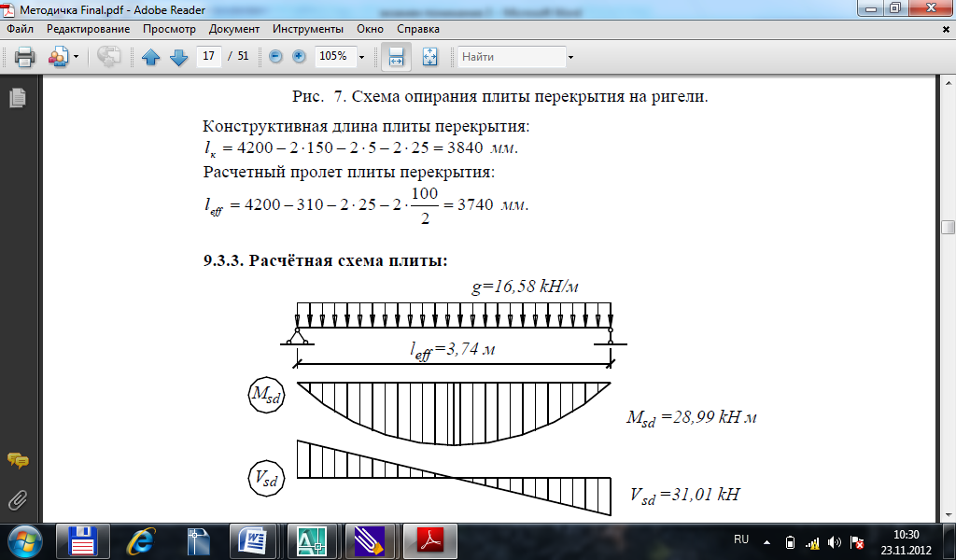Click the RU language indicator
The image size is (956, 560).
(741, 539)
